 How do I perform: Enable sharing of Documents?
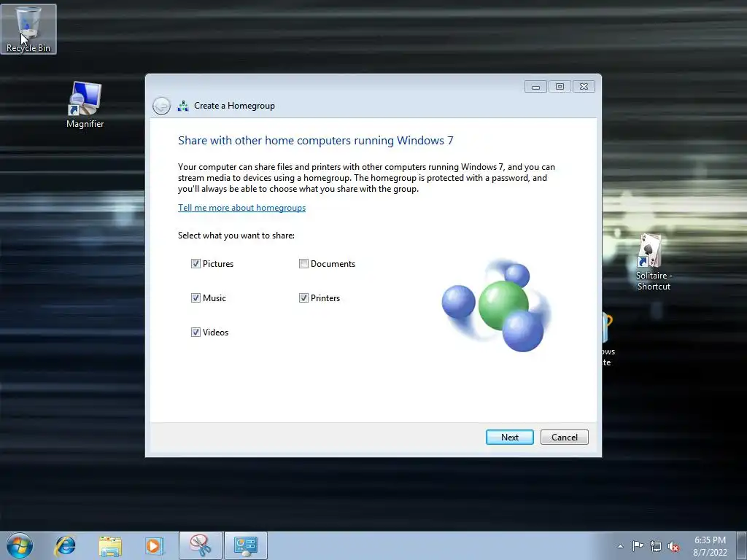(303, 264)
